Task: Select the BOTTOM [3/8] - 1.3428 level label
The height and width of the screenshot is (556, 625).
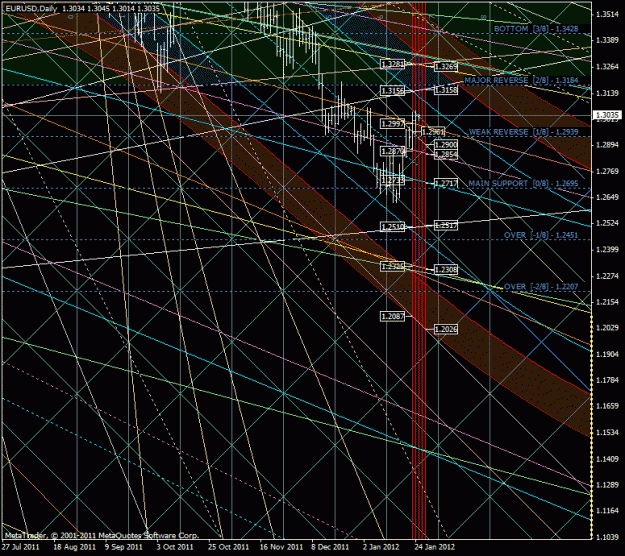Action: (536, 29)
